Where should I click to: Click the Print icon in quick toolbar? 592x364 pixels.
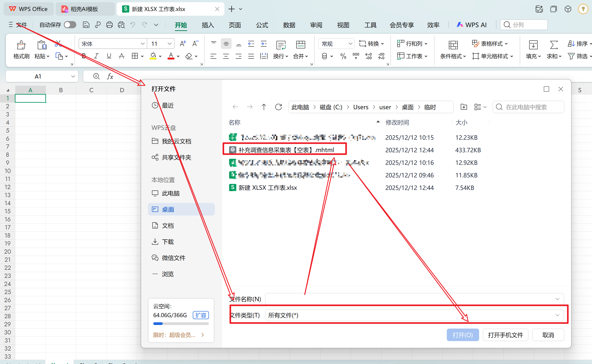[x=109, y=25]
